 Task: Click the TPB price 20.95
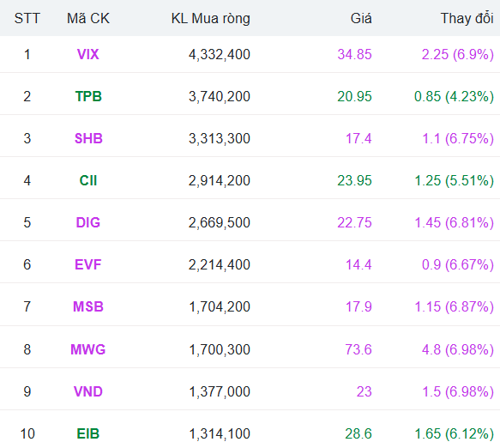354,96
